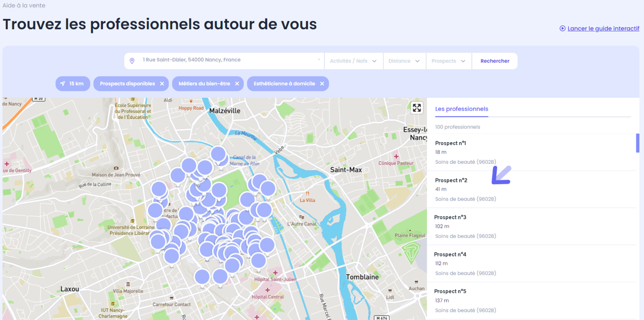Click the École Supérieure du Professorat icon
This screenshot has width=644, height=320.
click(x=133, y=99)
